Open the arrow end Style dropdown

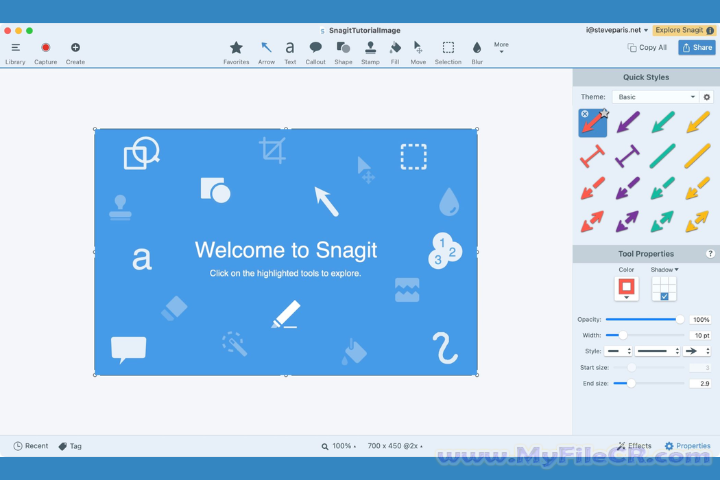[697, 351]
